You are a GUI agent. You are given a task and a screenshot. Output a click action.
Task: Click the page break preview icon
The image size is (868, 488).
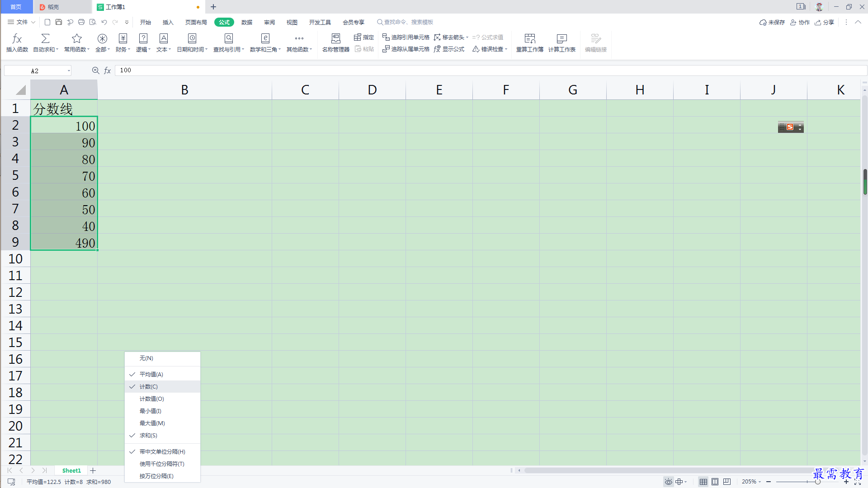[727, 482]
